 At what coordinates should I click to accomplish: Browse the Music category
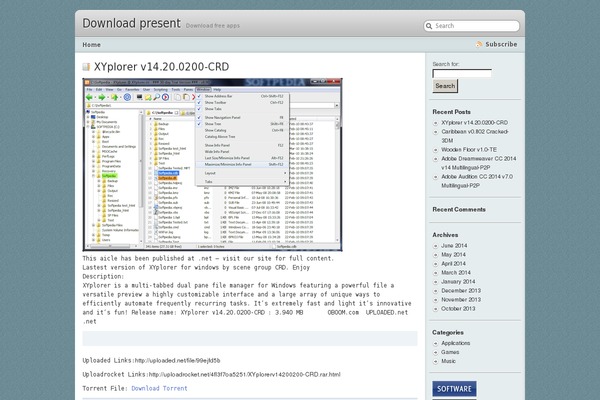click(x=448, y=361)
